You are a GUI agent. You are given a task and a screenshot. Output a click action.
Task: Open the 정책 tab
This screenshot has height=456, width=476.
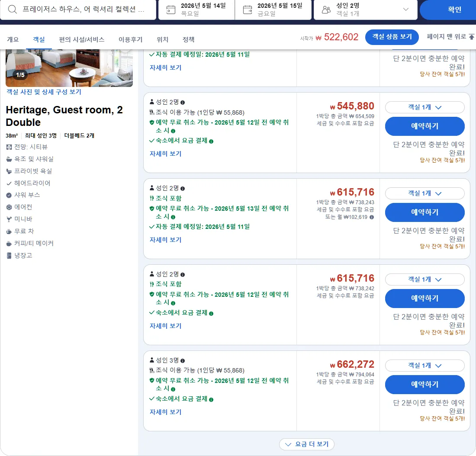188,39
